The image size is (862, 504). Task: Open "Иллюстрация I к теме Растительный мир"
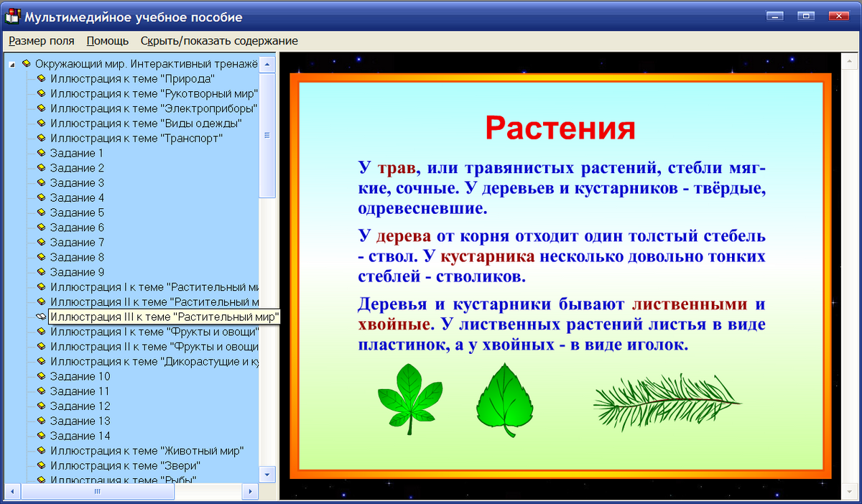pos(144,286)
